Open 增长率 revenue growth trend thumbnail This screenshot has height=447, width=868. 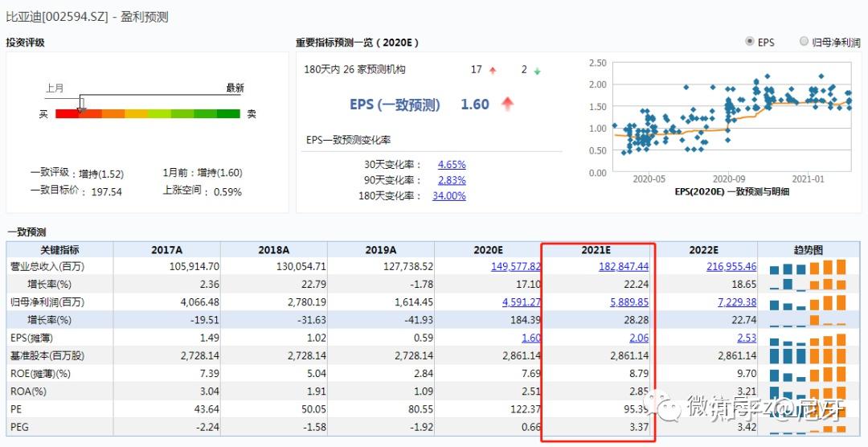pyautogui.click(x=808, y=285)
